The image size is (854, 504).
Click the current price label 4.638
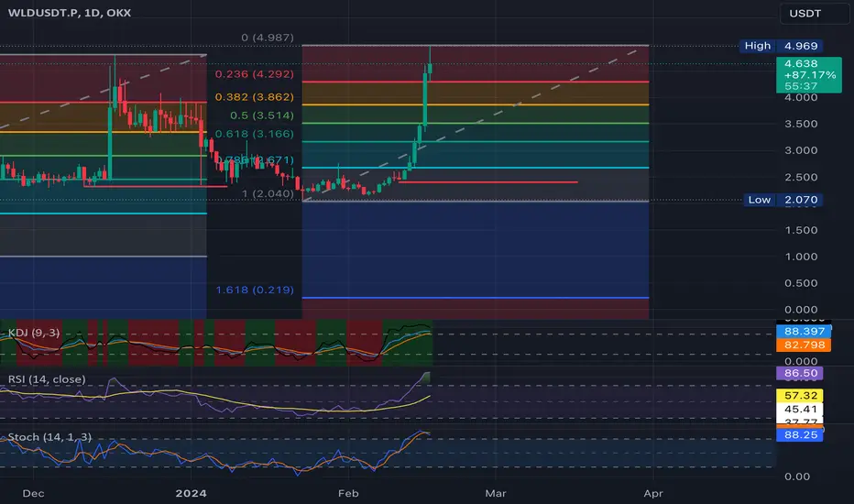click(x=809, y=75)
